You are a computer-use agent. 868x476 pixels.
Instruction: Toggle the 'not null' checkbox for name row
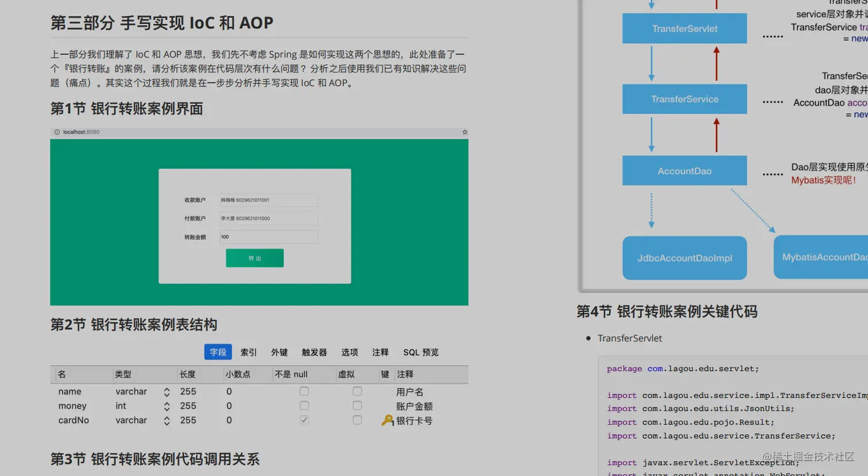pos(304,392)
